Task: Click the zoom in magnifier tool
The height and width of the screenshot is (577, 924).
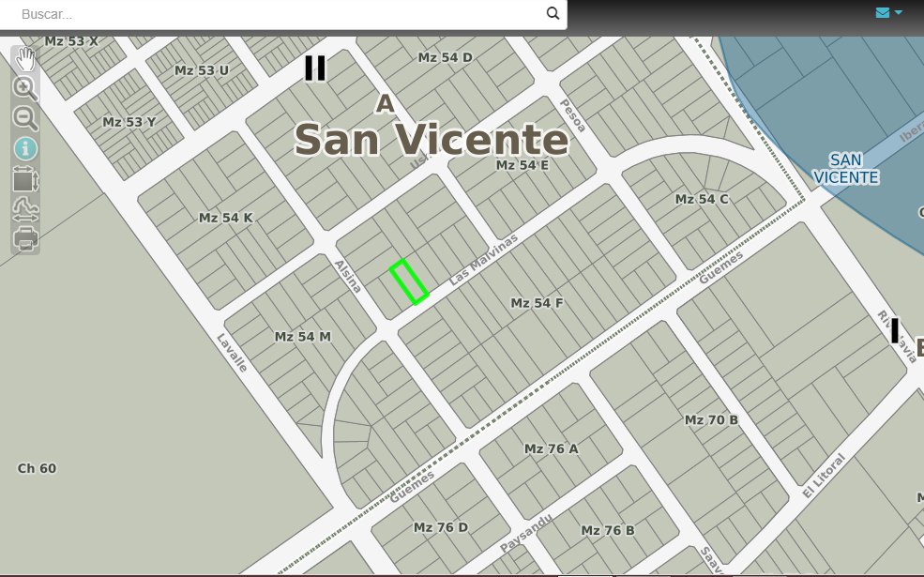Action: pos(25,88)
